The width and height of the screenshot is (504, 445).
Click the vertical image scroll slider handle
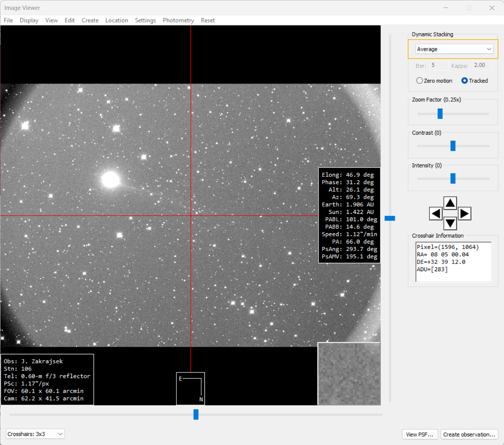pyautogui.click(x=390, y=218)
